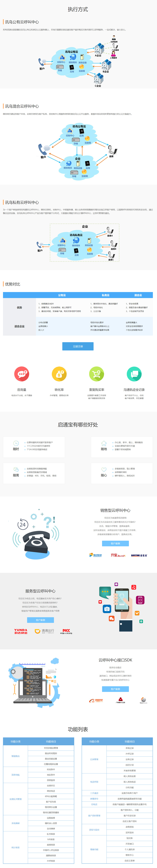
Task: Click the 随时 clock icon
Action: pyautogui.click(x=16, y=443)
